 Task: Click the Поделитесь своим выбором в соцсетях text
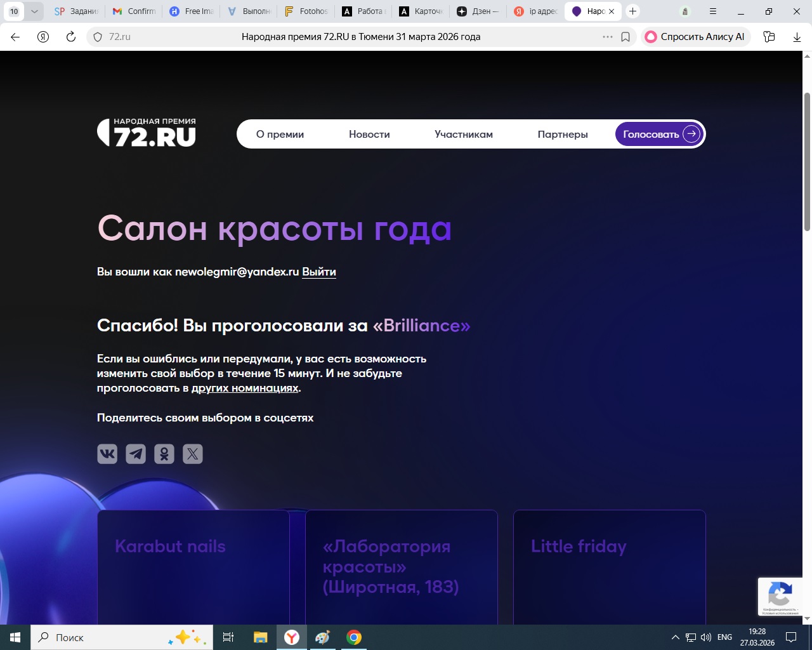pos(205,418)
